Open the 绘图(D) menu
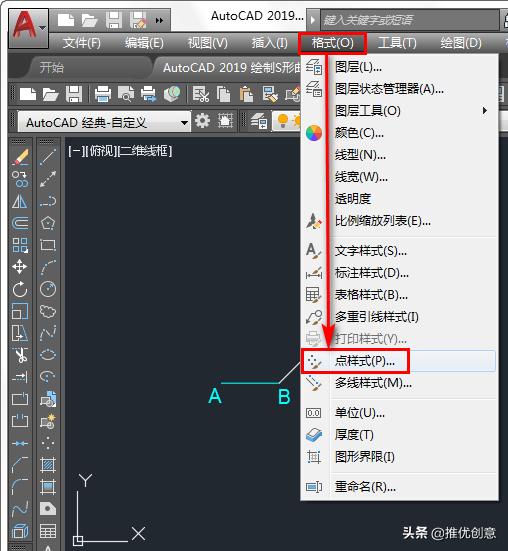The image size is (508, 551). pyautogui.click(x=461, y=43)
